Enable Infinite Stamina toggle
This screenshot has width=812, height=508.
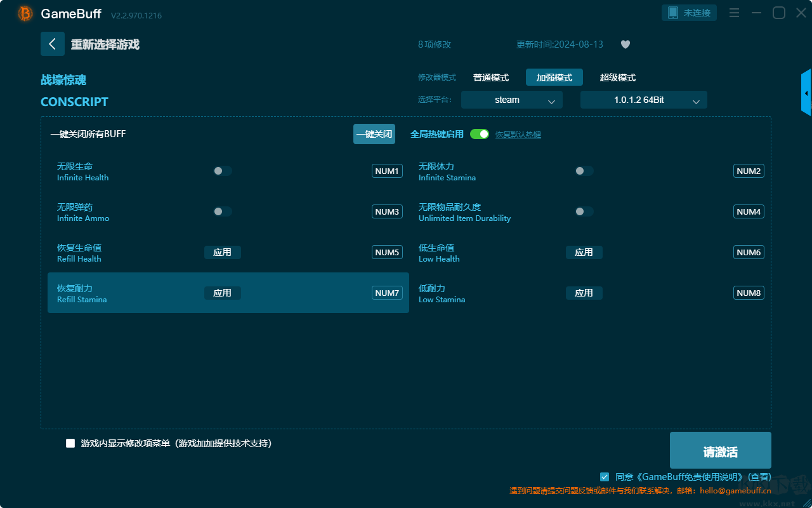pyautogui.click(x=584, y=171)
